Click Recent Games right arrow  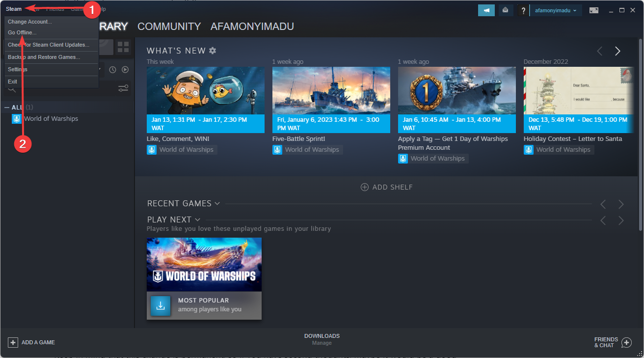point(621,204)
